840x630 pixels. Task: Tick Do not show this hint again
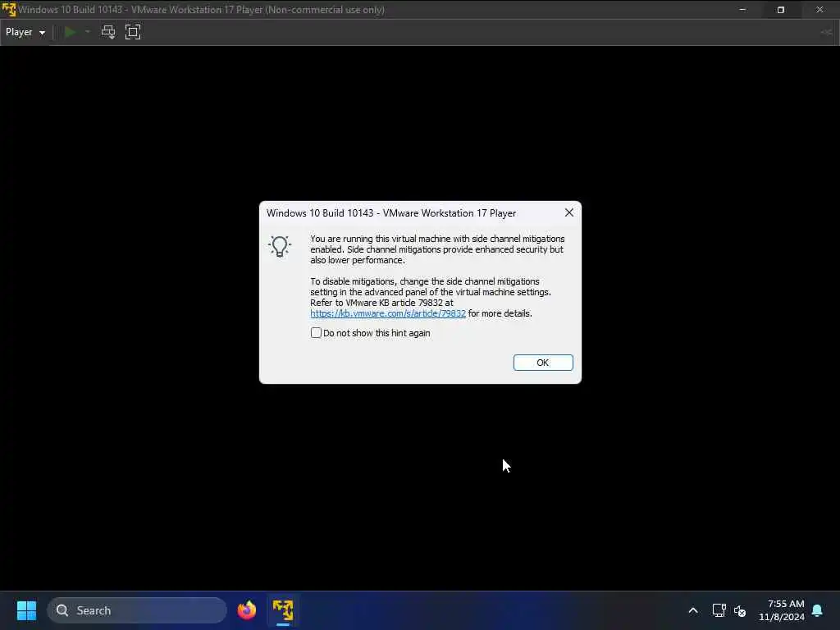coord(316,333)
